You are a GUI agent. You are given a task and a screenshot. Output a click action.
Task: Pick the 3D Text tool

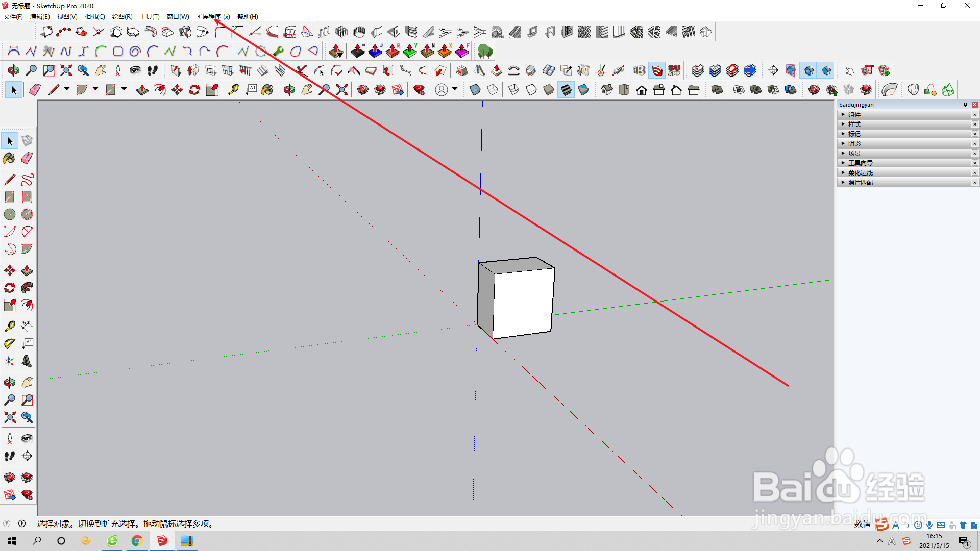(x=27, y=361)
